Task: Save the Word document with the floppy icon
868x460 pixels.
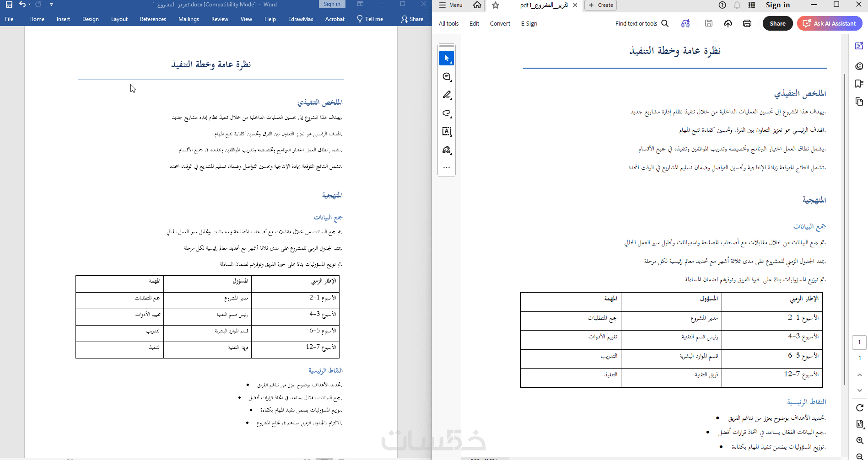Action: [9, 5]
